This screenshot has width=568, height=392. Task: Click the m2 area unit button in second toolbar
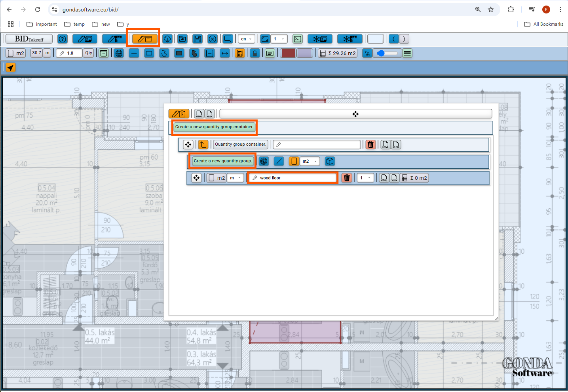tap(16, 53)
